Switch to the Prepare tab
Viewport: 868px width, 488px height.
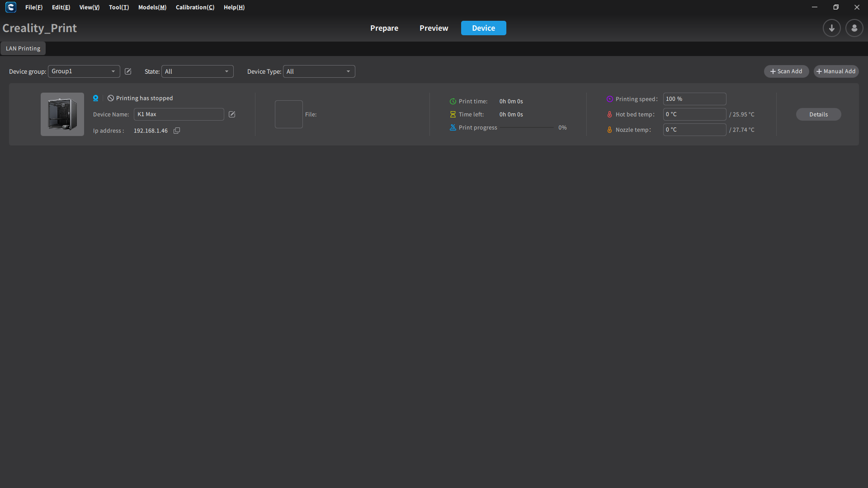384,28
